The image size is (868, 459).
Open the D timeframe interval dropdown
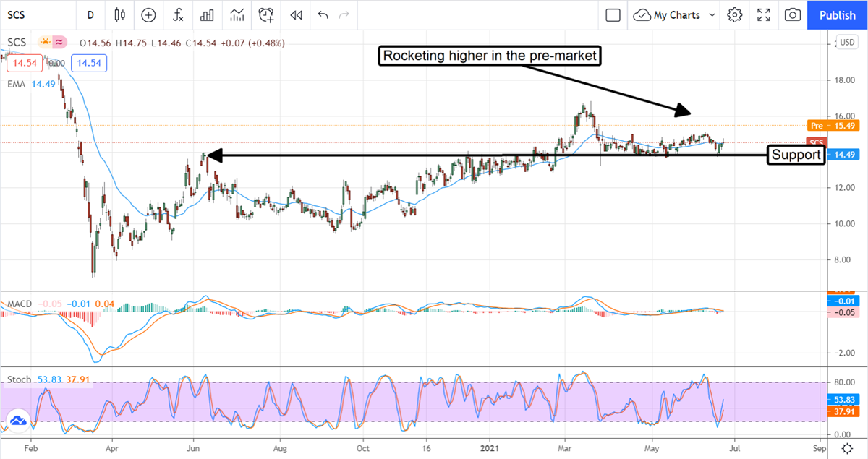click(x=90, y=14)
